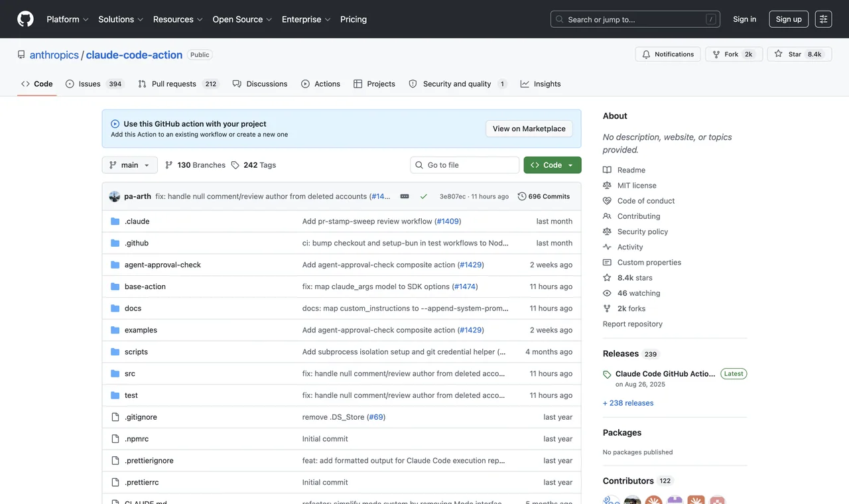
Task: Open the Report repository link
Action: pos(633,324)
